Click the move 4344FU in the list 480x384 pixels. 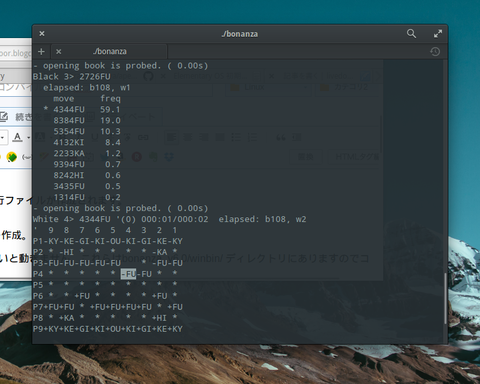click(69, 109)
